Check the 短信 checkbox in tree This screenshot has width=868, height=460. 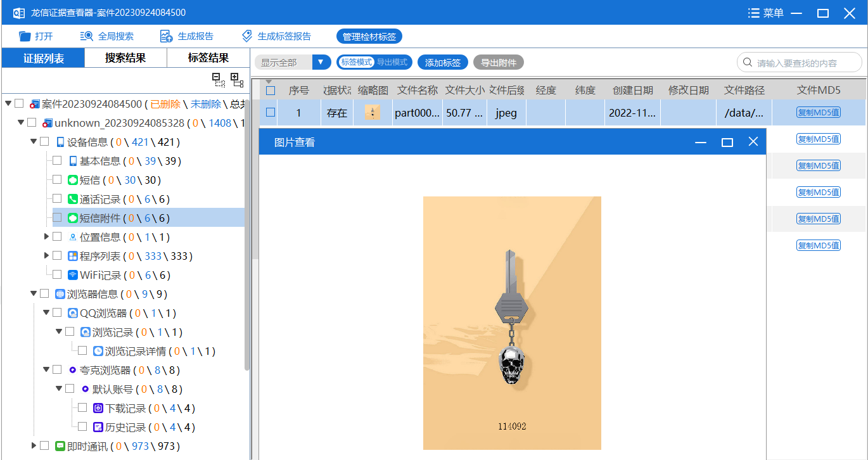[x=57, y=180]
